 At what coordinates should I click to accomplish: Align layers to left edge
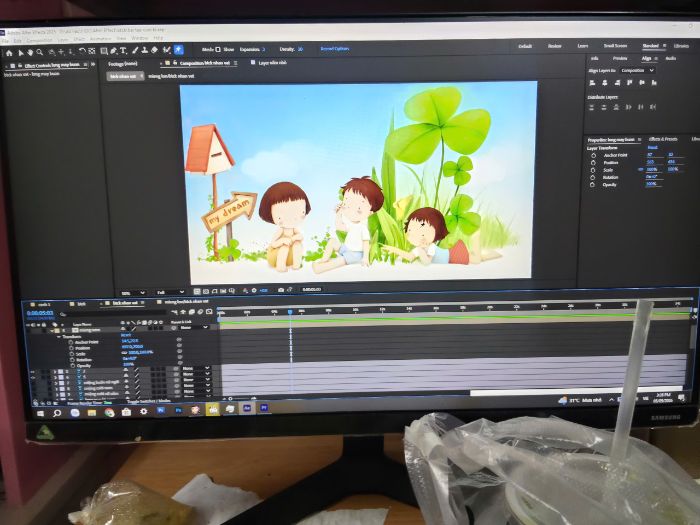(592, 83)
